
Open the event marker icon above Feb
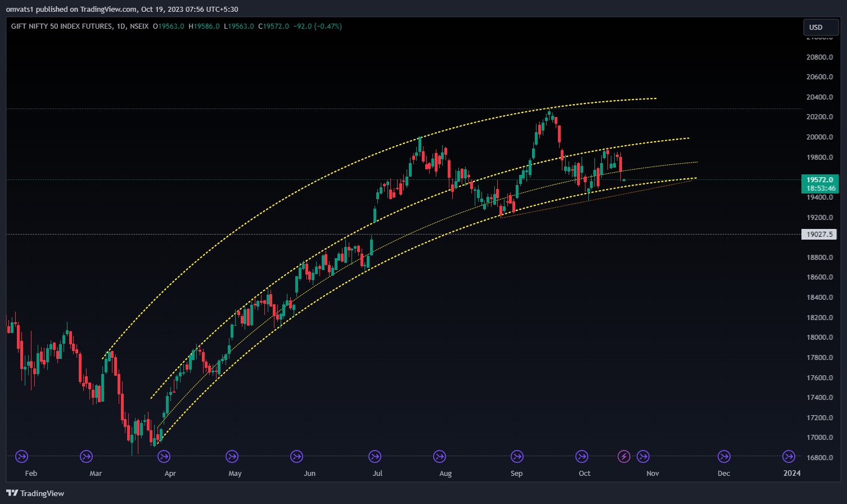[22, 456]
